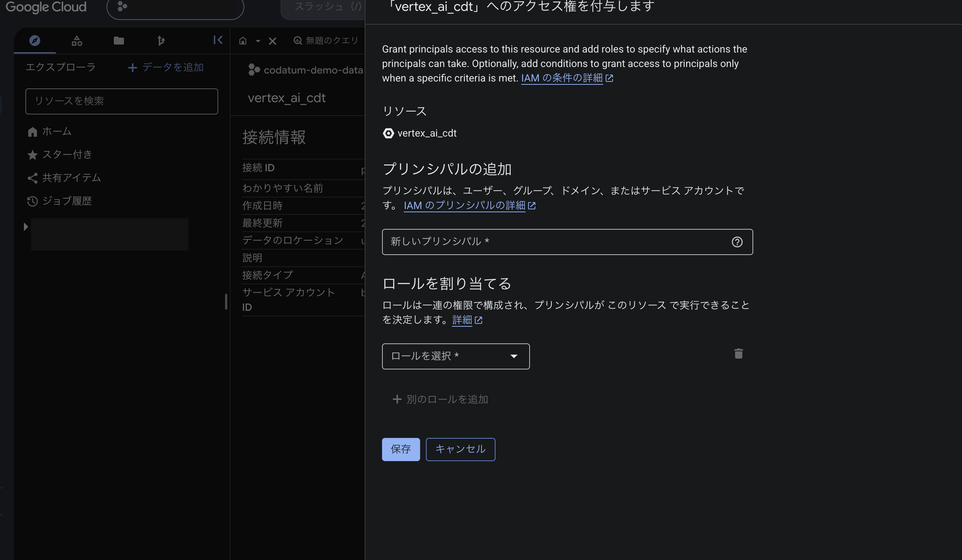This screenshot has width=962, height=560.
Task: Focus the リソースを検索 search field
Action: (x=122, y=101)
